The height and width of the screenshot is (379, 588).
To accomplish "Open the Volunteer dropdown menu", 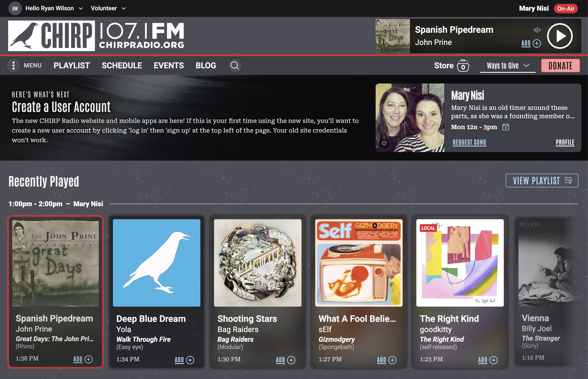I will (108, 8).
